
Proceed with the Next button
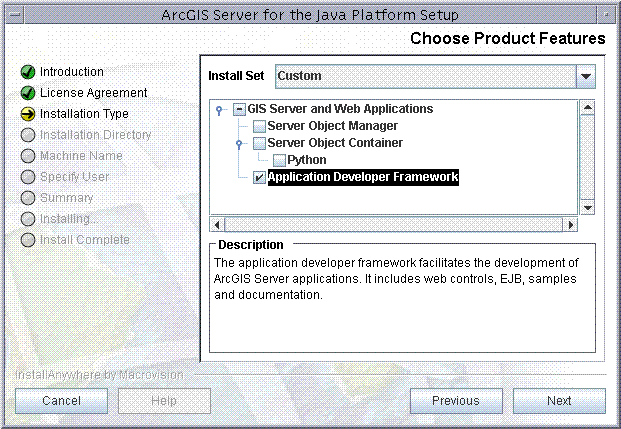tap(559, 401)
